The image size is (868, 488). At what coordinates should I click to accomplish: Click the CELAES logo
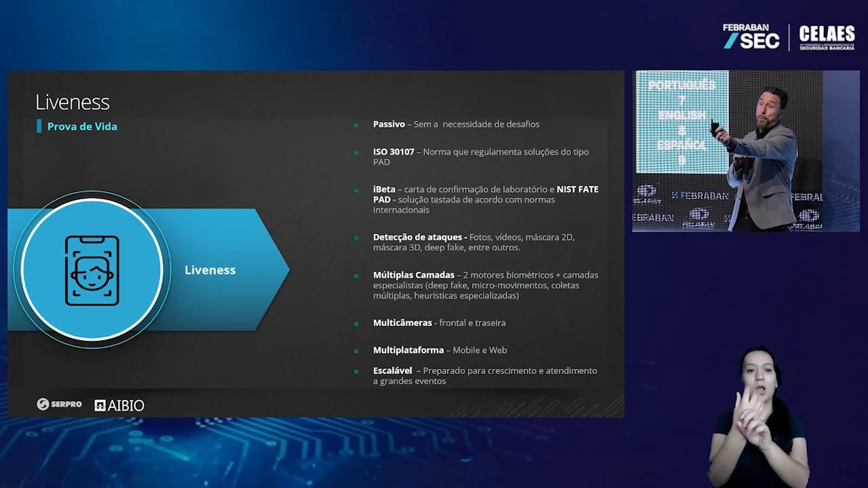(827, 37)
